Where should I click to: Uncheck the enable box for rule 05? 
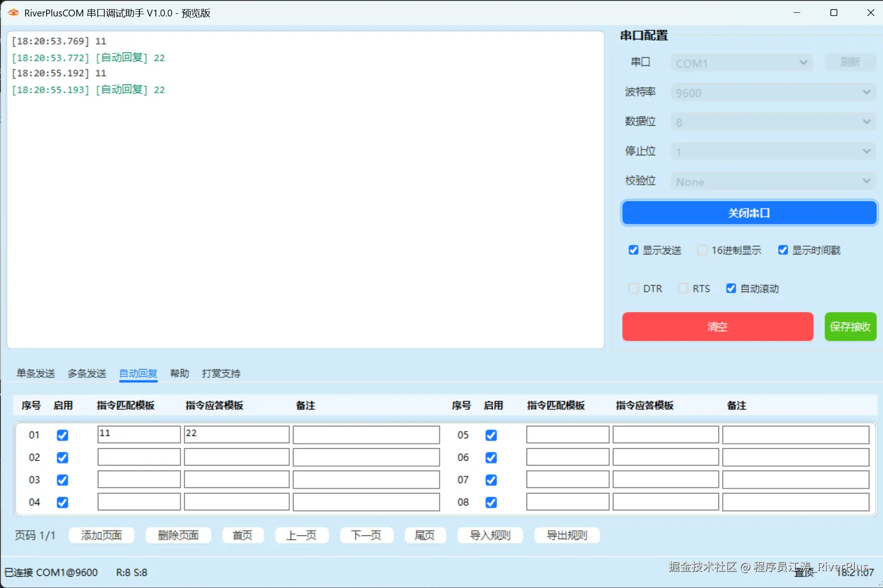pos(491,435)
